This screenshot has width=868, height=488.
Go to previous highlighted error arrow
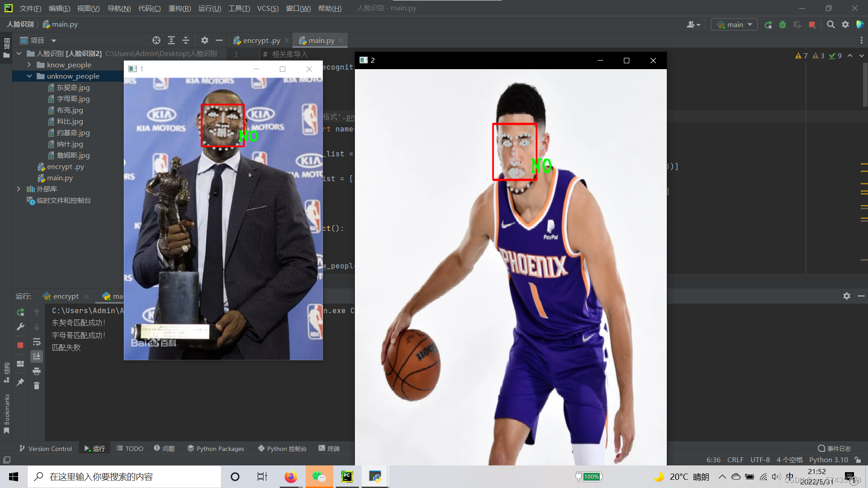click(x=850, y=56)
